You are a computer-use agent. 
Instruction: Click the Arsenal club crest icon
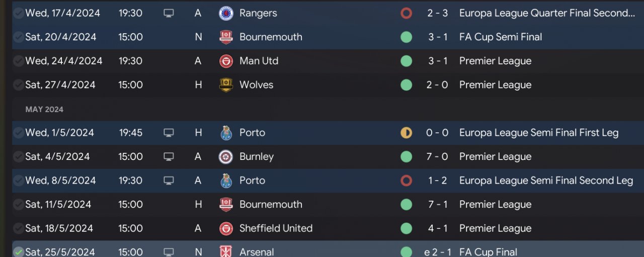pyautogui.click(x=226, y=251)
